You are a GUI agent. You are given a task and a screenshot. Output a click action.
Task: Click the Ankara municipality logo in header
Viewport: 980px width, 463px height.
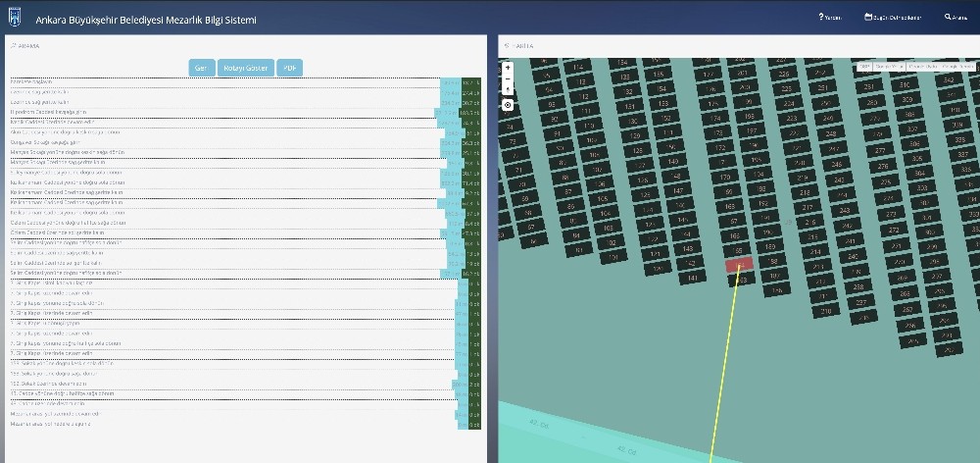coord(15,17)
